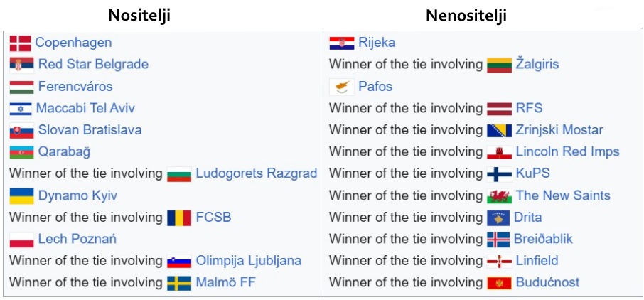This screenshot has width=644, height=300.
Task: Open the Malmö FF link
Action: click(225, 282)
